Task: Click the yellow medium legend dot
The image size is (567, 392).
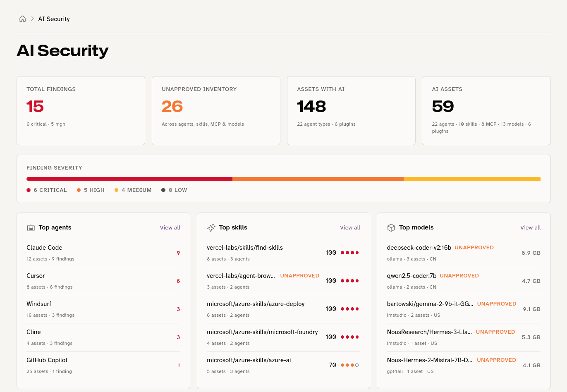Action: (117, 190)
